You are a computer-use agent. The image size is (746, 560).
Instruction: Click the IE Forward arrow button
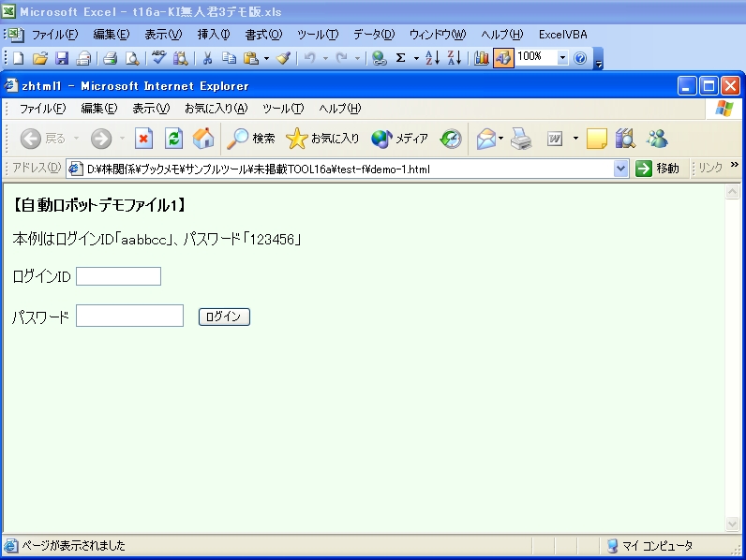[101, 139]
